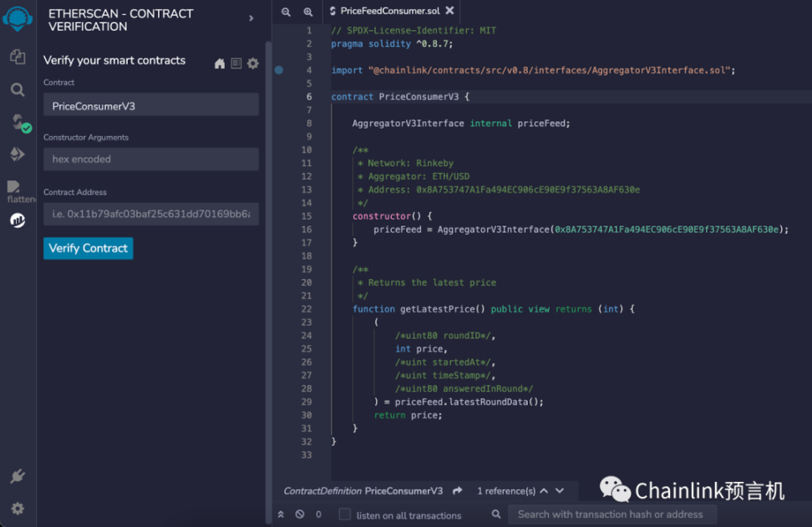Open the Plugin Manager plug icon
Image resolution: width=812 pixels, height=527 pixels.
[x=18, y=477]
